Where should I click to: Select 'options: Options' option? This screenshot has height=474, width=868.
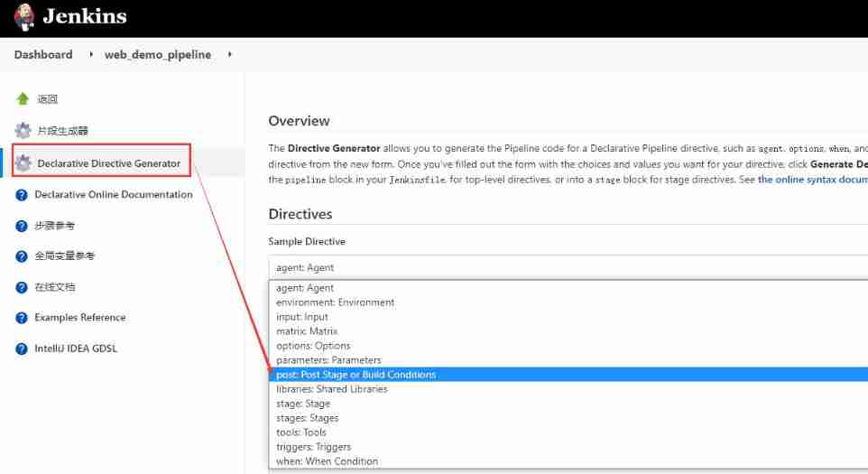point(568,346)
